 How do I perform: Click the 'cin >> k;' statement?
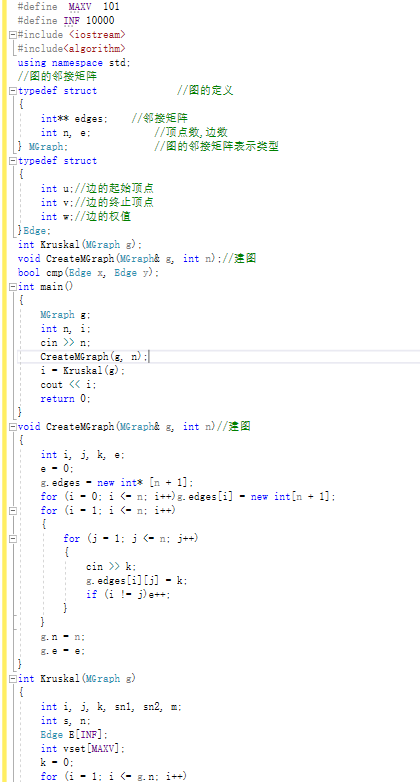click(x=111, y=567)
